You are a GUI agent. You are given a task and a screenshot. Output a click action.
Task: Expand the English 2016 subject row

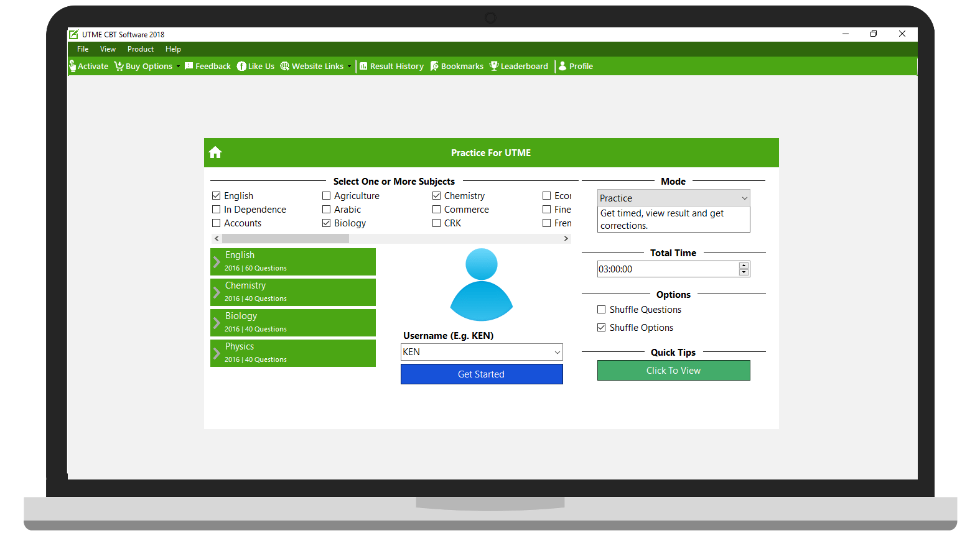[293, 262]
